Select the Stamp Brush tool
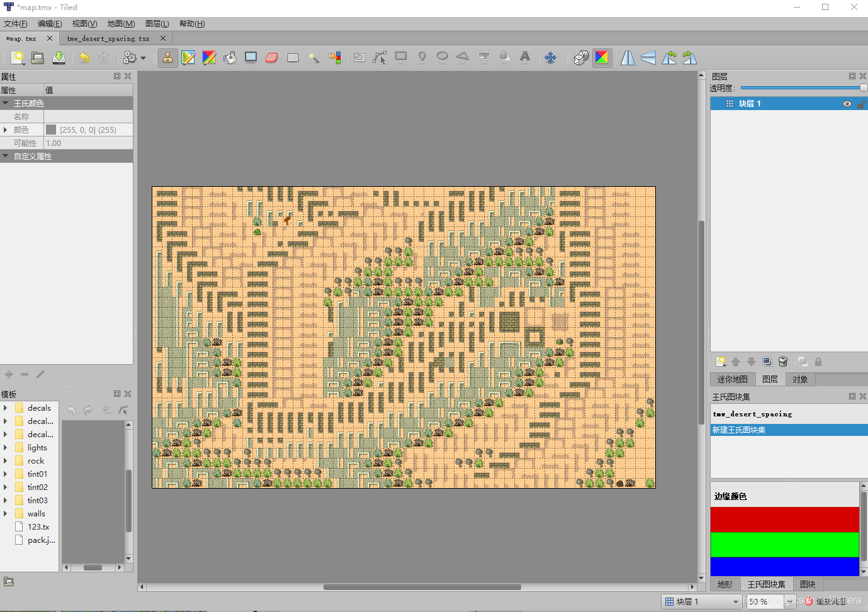The height and width of the screenshot is (612, 868). tap(167, 58)
